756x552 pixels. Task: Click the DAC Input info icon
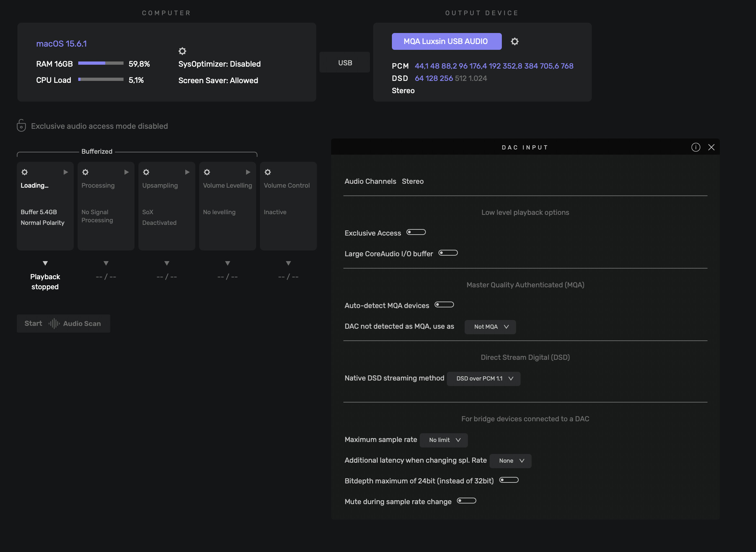click(x=696, y=147)
